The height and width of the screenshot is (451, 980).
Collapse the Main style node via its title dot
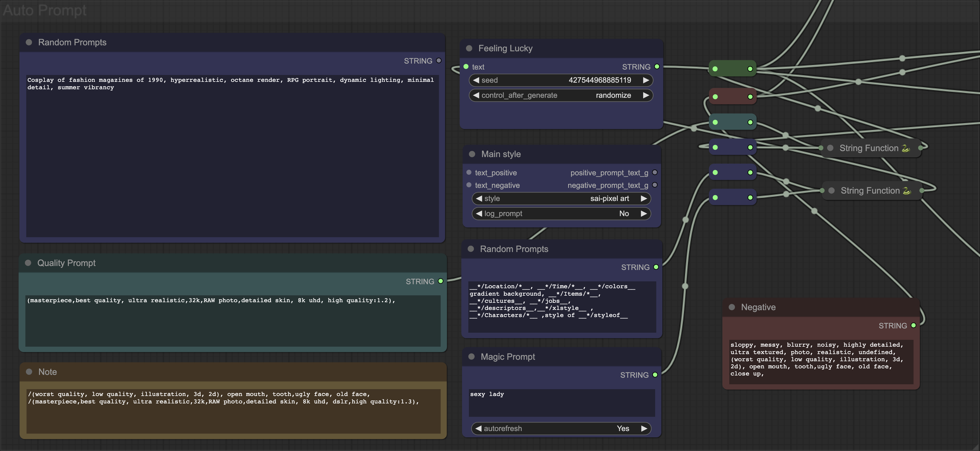click(472, 154)
